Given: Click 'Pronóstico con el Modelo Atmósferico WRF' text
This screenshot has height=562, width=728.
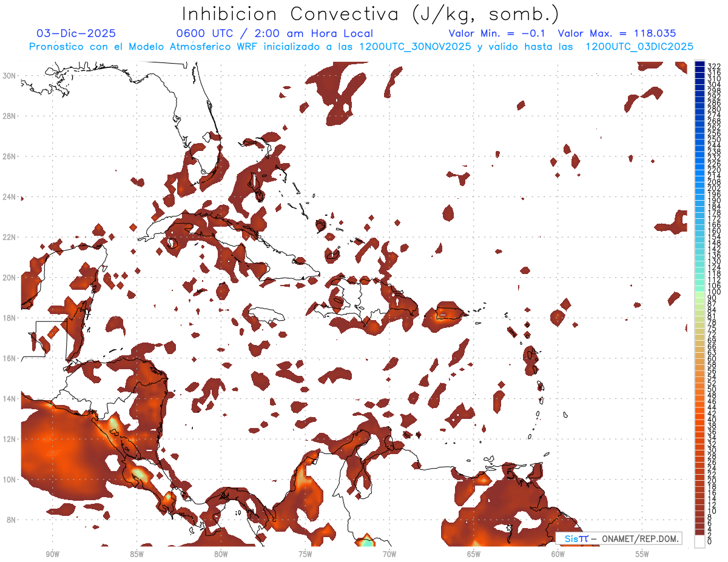Looking at the screenshot, I should pyautogui.click(x=144, y=47).
